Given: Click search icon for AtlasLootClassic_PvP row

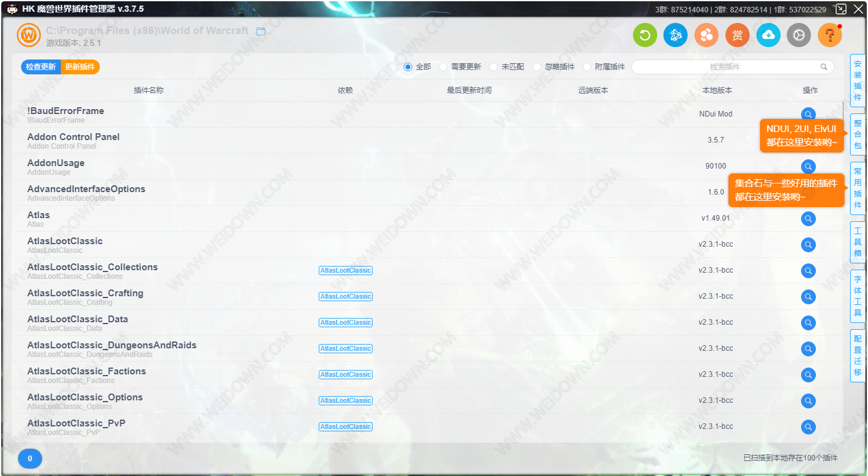Looking at the screenshot, I should [x=808, y=427].
